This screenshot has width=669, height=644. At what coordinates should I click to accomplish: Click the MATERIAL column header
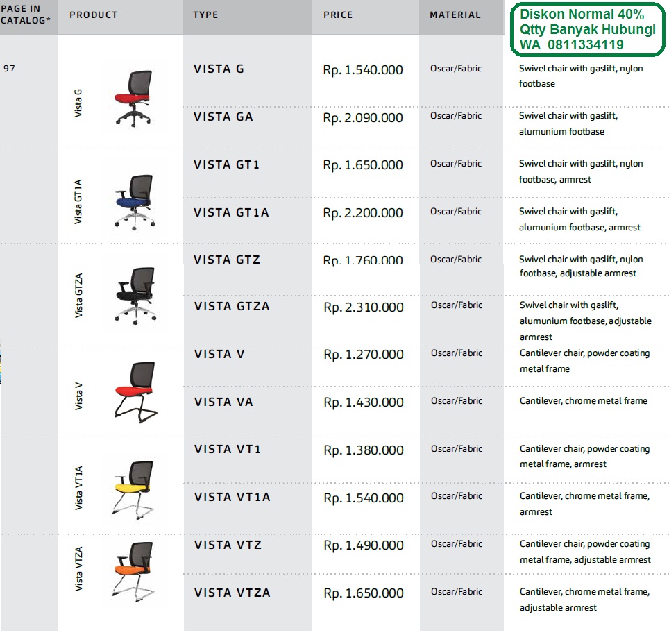pos(455,15)
